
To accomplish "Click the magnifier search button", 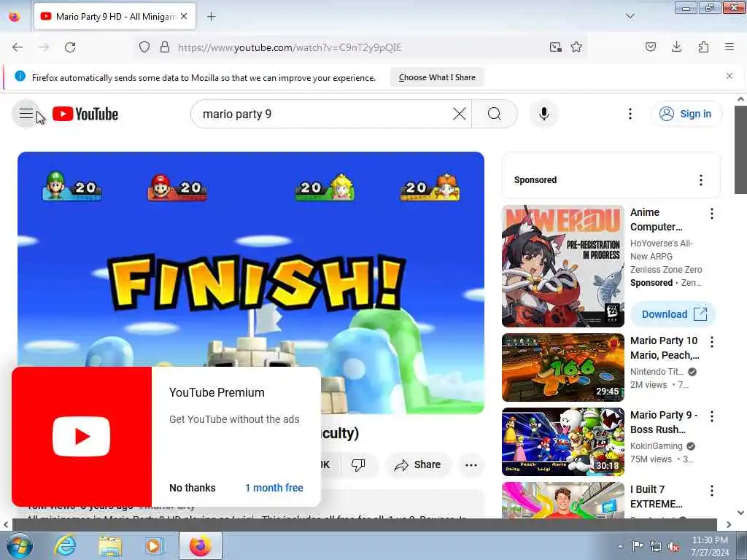I will click(x=495, y=114).
